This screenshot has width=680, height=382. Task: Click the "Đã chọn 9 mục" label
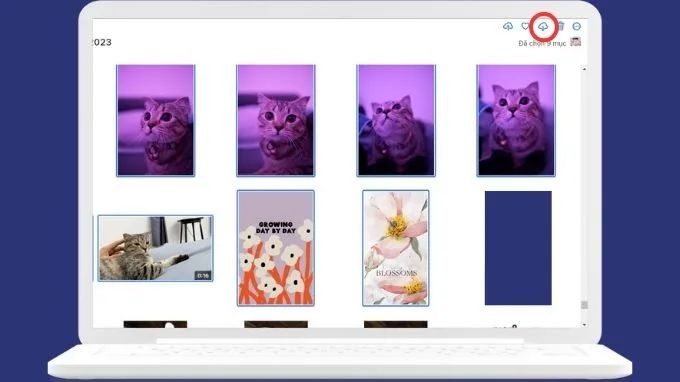pyautogui.click(x=542, y=43)
